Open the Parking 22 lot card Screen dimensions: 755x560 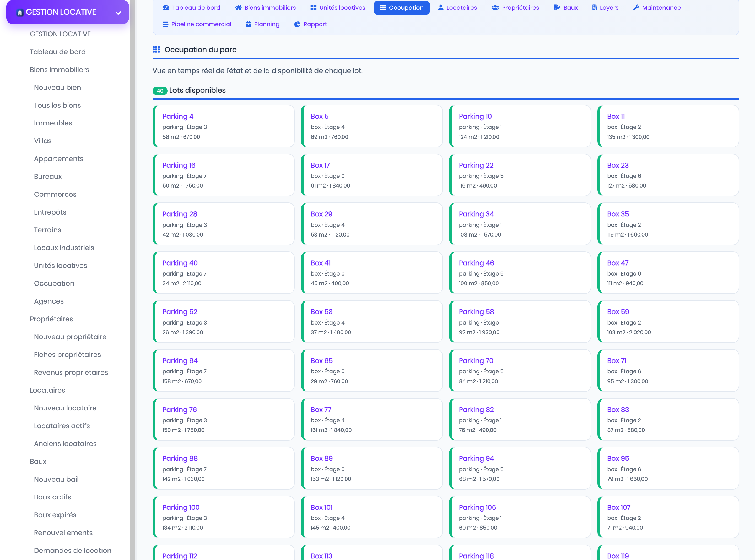point(520,175)
